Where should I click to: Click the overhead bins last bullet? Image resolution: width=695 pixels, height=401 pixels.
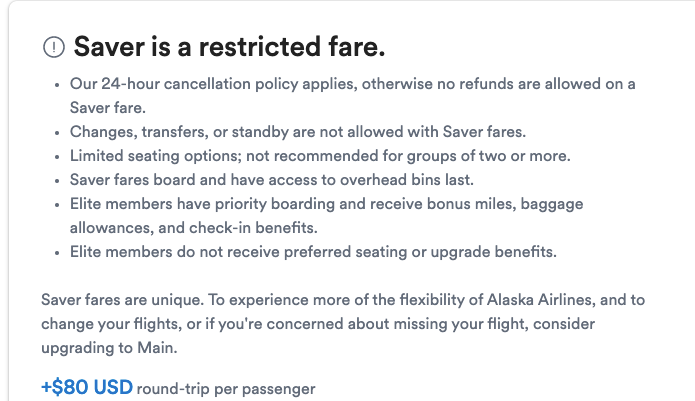[272, 179]
